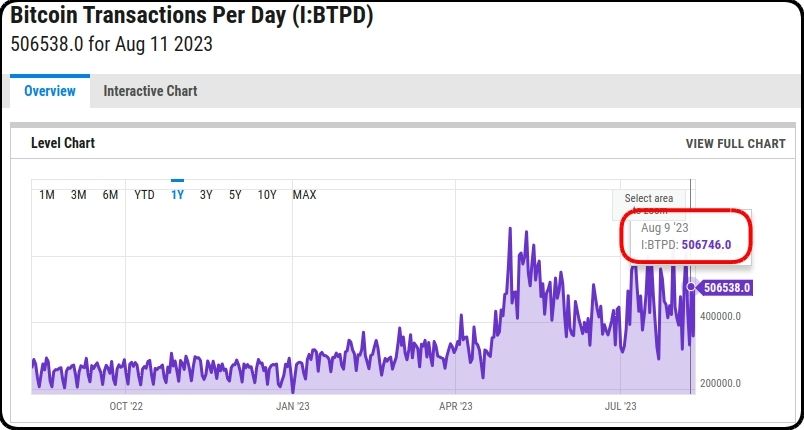Switch chart to YTD range

[144, 195]
